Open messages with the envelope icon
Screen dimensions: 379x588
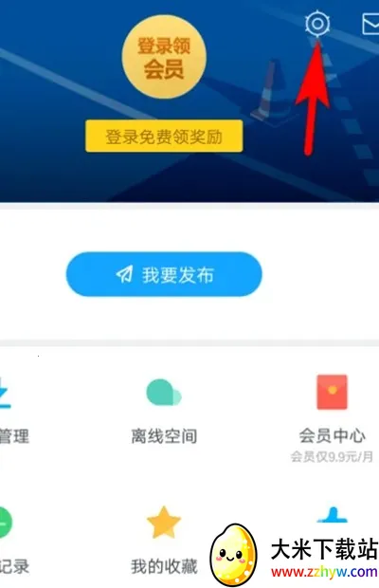click(x=370, y=24)
